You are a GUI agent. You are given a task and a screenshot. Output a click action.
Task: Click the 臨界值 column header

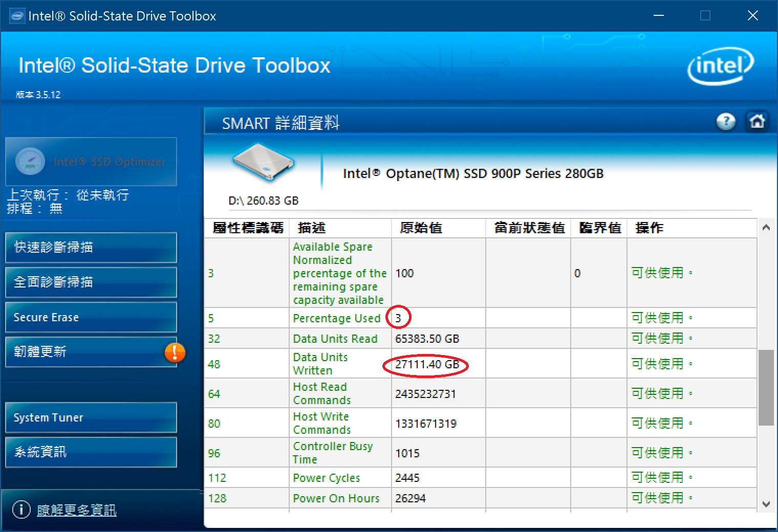click(x=600, y=228)
